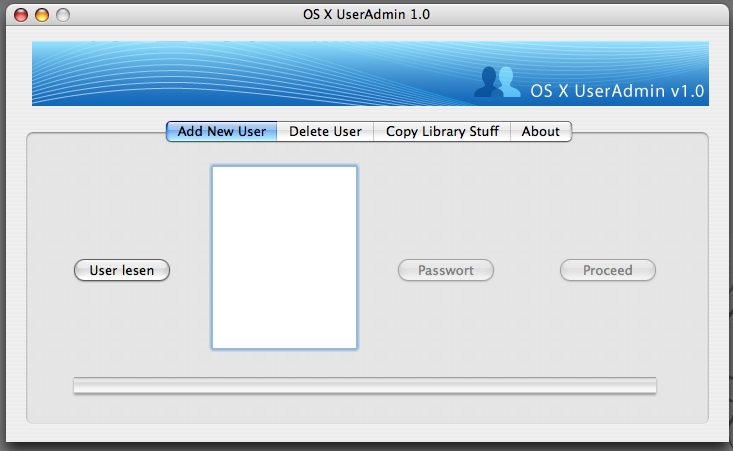The width and height of the screenshot is (733, 451).
Task: Select the Copy Library Stuff tab
Action: pyautogui.click(x=442, y=131)
